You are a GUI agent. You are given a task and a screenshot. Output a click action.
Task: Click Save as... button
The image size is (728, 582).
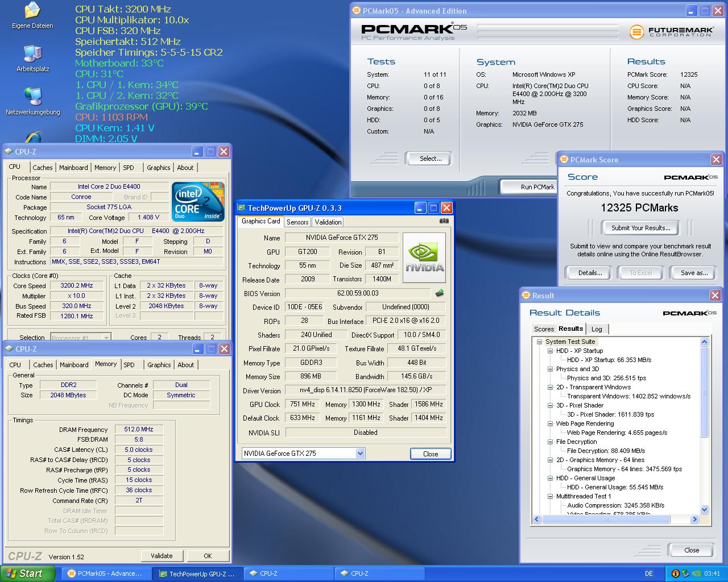[694, 273]
